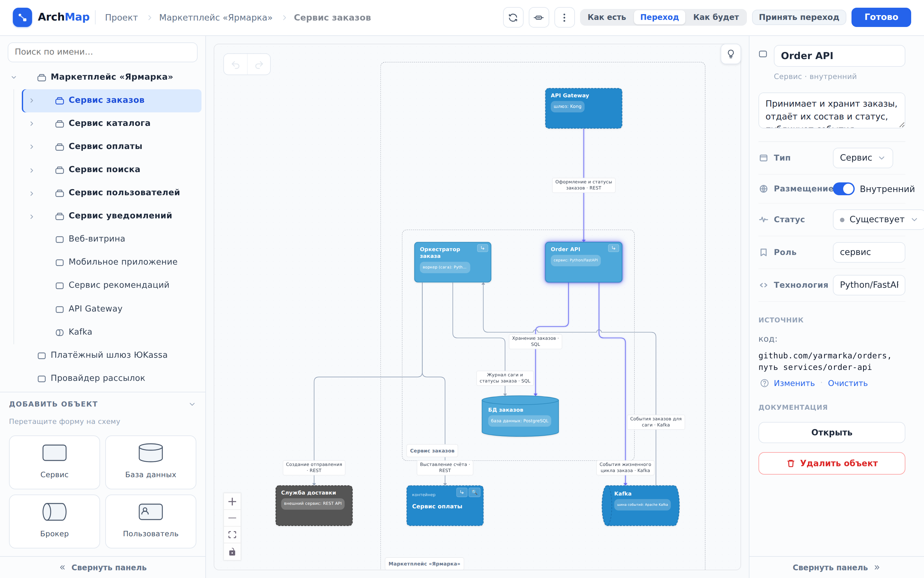Click the Очистить source link
The height and width of the screenshot is (578, 924).
[847, 383]
